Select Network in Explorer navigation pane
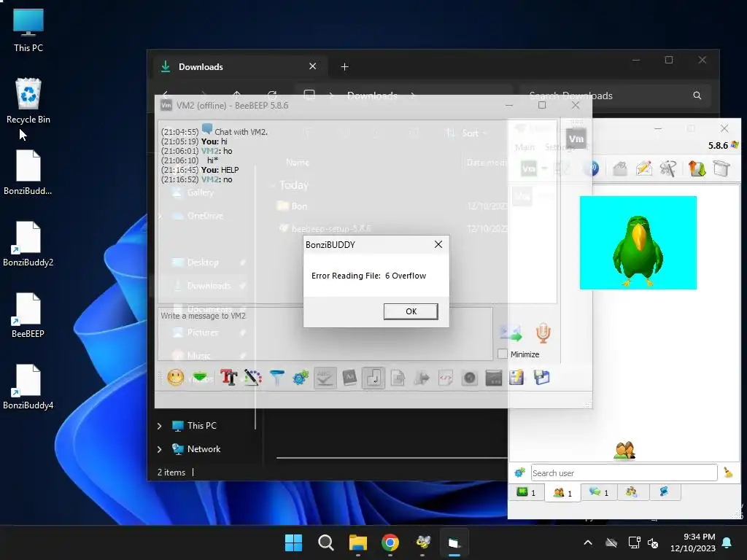This screenshot has height=560, width=747. point(204,449)
